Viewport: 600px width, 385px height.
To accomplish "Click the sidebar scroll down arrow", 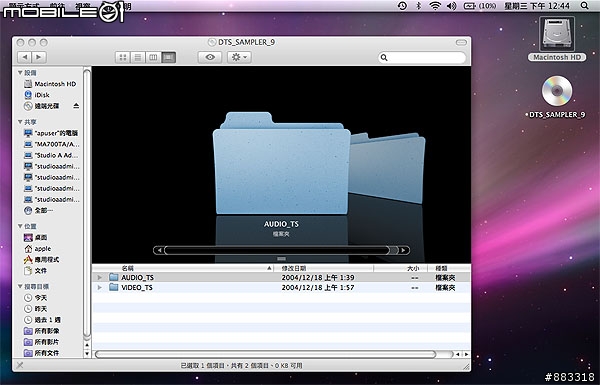I will click(x=87, y=354).
